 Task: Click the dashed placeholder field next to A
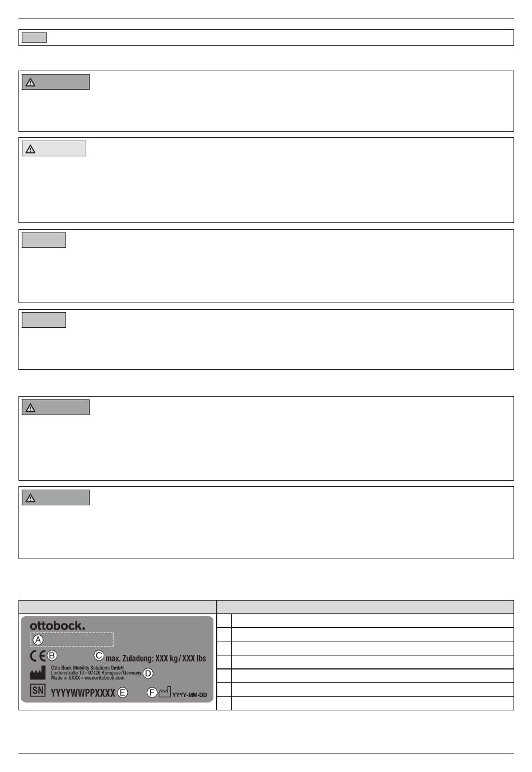(x=72, y=640)
